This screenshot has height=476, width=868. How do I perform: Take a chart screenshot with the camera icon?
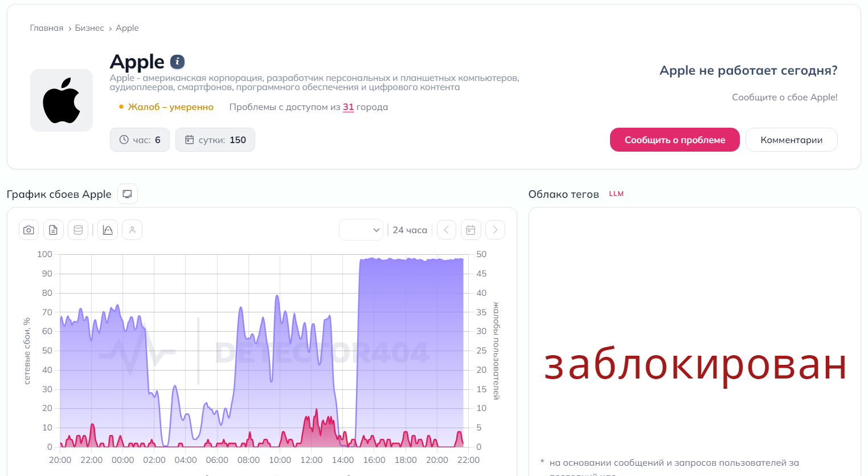29,230
